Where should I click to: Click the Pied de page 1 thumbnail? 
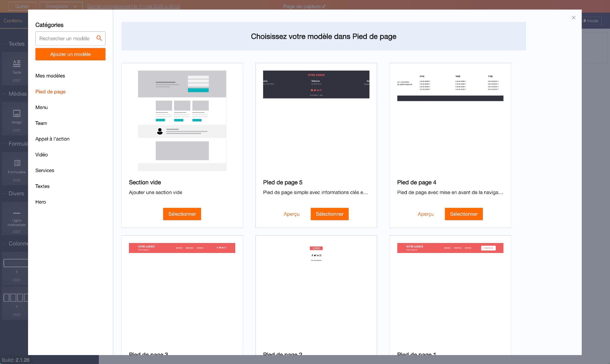(450, 248)
